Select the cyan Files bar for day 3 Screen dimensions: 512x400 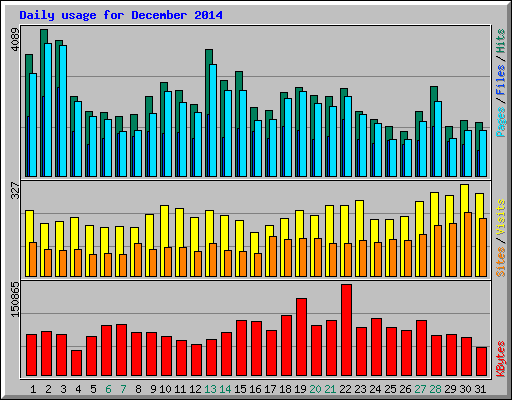point(63,111)
